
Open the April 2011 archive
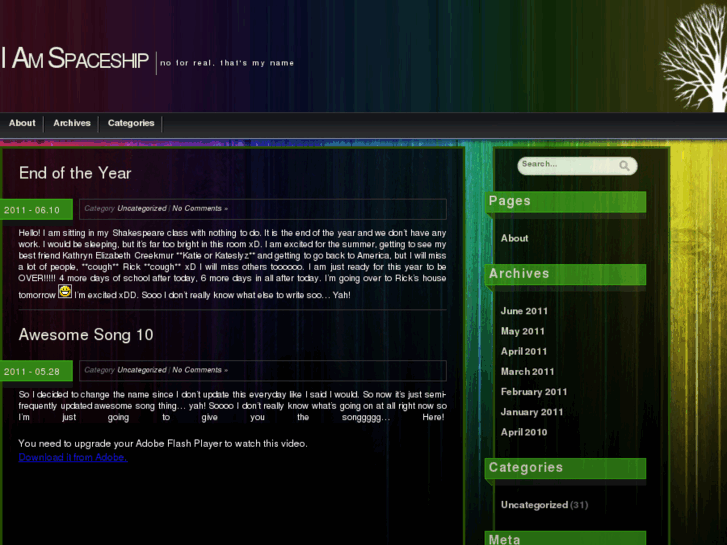524,351
